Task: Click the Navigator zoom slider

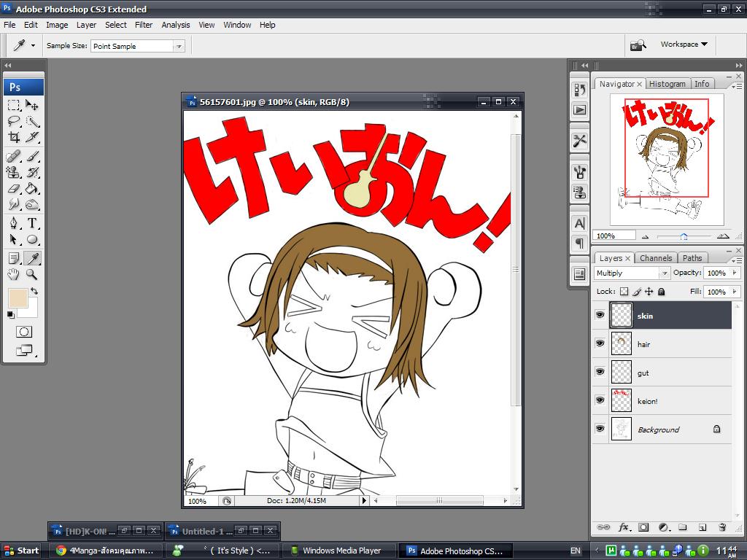Action: [x=684, y=236]
